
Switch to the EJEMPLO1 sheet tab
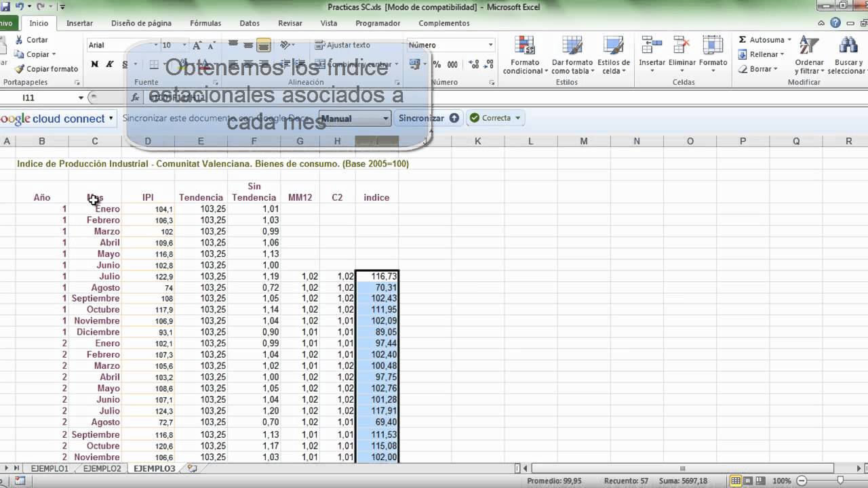(49, 468)
